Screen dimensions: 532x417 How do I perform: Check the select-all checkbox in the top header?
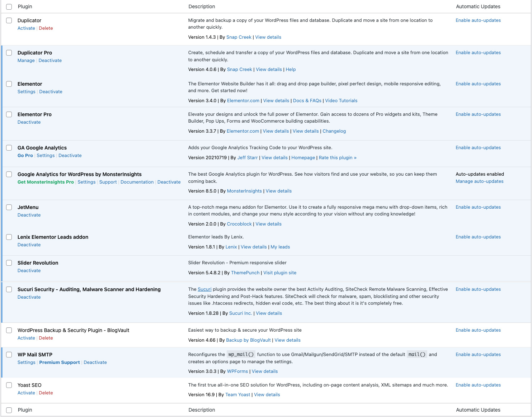pyautogui.click(x=9, y=7)
